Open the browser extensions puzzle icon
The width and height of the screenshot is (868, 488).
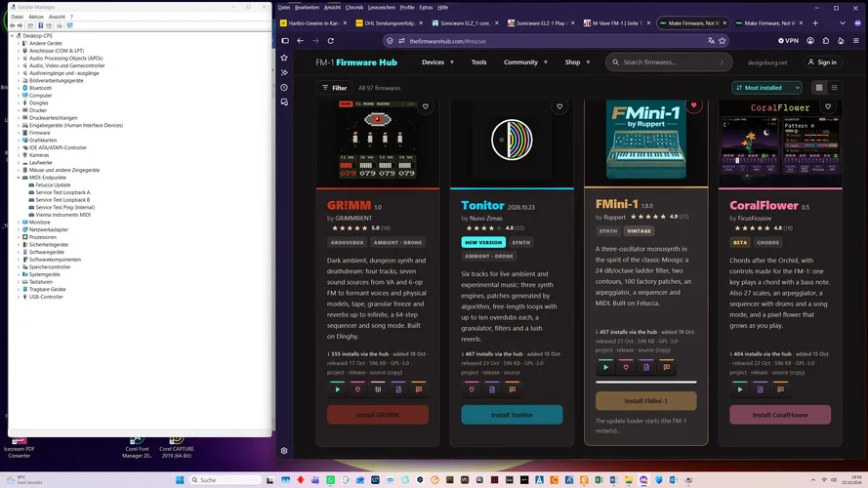click(826, 40)
